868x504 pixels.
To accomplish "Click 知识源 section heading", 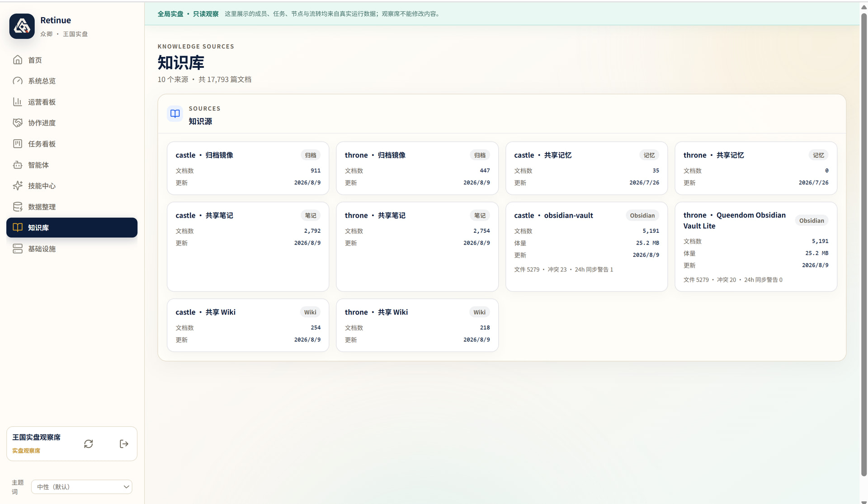I will 200,122.
